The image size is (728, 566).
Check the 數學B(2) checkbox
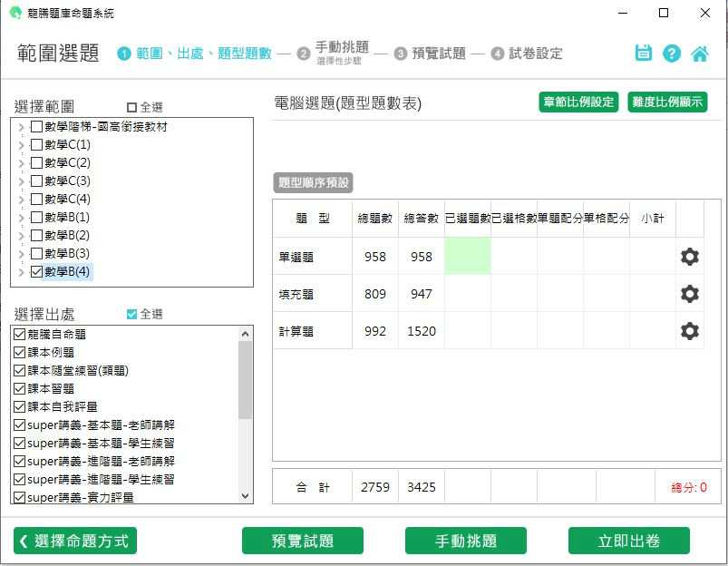coord(36,235)
